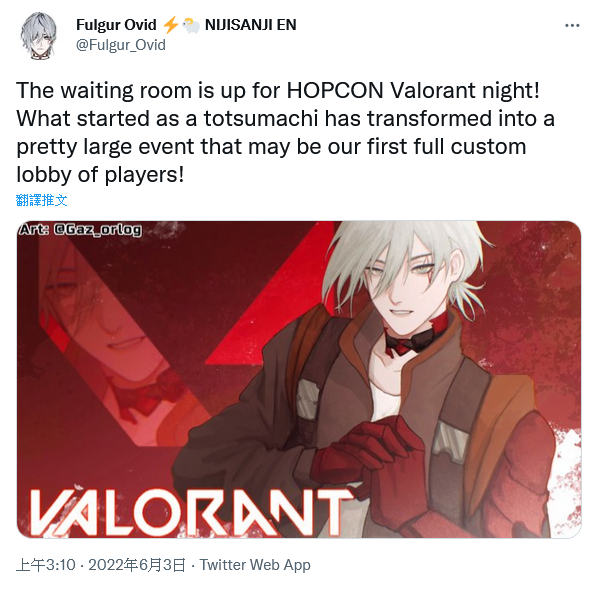Click the lightning bolt emoji in the name

pyautogui.click(x=170, y=25)
